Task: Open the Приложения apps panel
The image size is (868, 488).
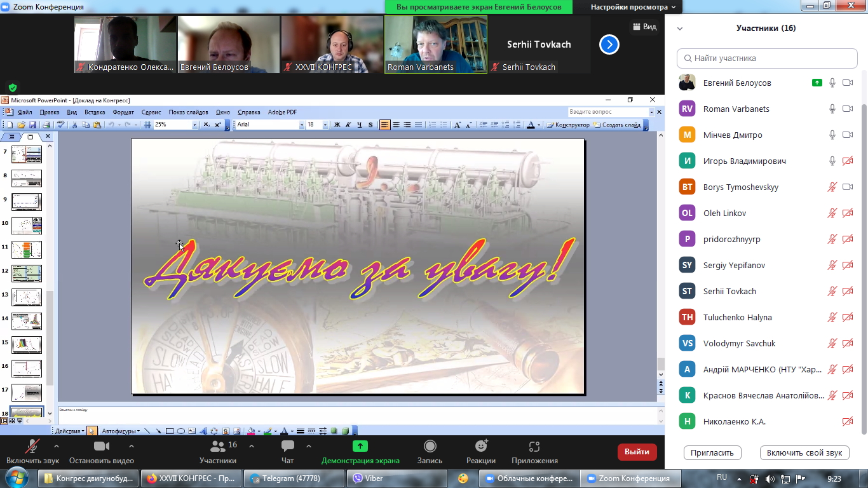Action: 534,451
